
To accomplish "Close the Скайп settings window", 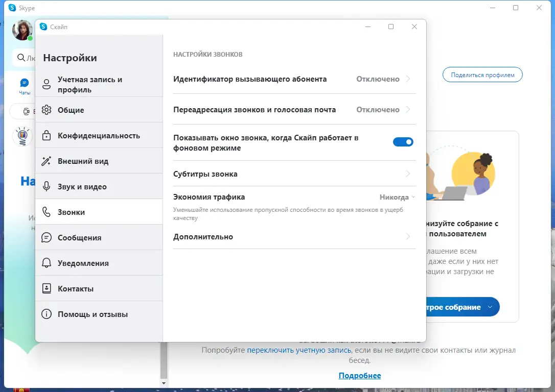I will (x=414, y=27).
